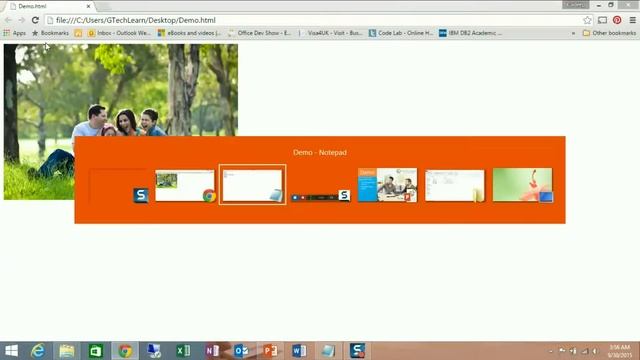The image size is (640, 360).
Task: Open OneNote from the taskbar
Action: tap(212, 351)
